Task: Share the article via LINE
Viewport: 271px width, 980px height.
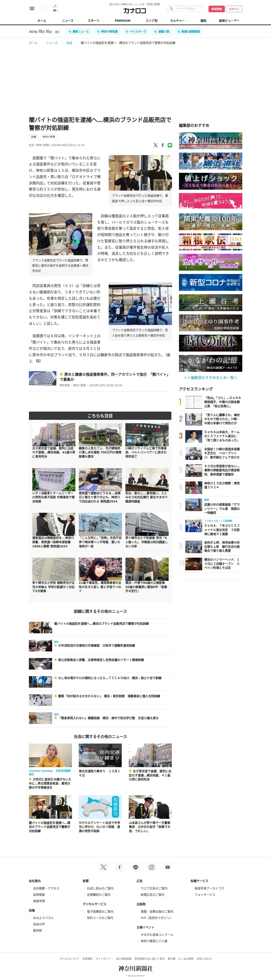Action: pos(170,145)
